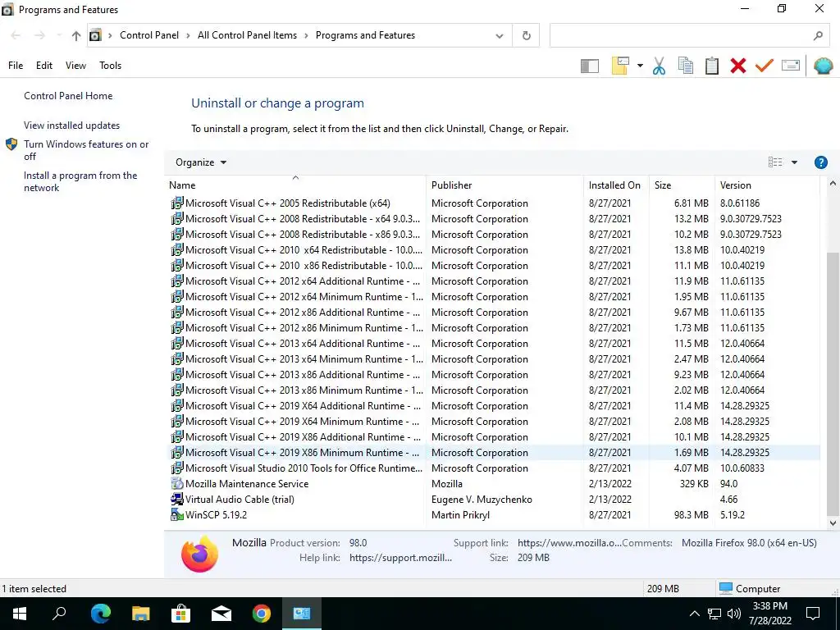Sort the list by the Version column
840x630 pixels.
(767, 185)
